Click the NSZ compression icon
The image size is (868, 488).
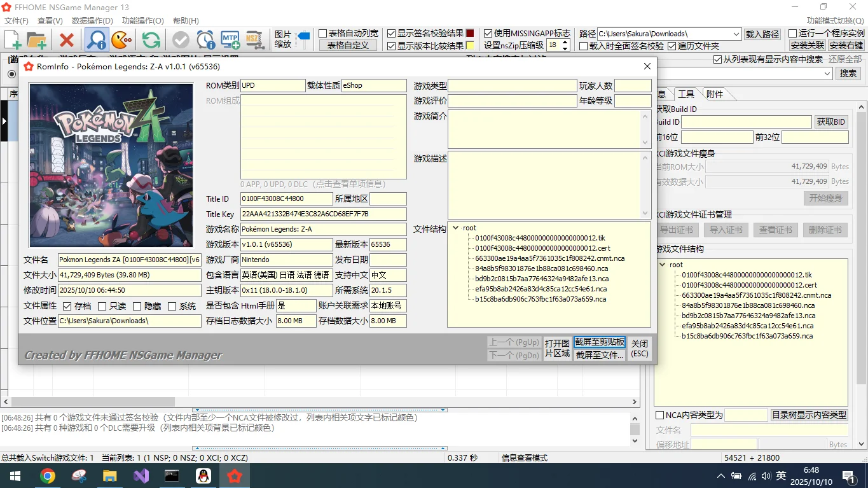click(255, 40)
